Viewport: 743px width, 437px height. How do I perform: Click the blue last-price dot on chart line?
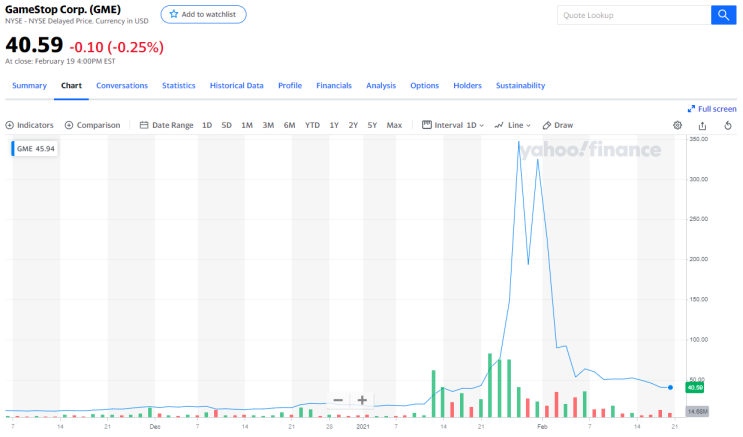[x=671, y=388]
